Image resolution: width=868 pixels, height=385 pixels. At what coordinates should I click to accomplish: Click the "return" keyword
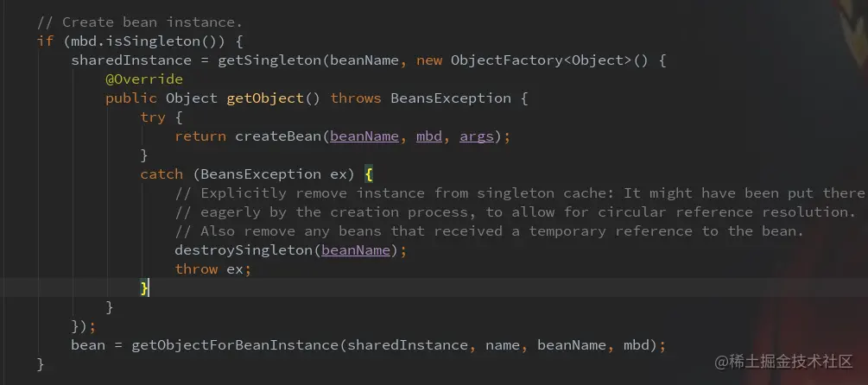pyautogui.click(x=200, y=136)
